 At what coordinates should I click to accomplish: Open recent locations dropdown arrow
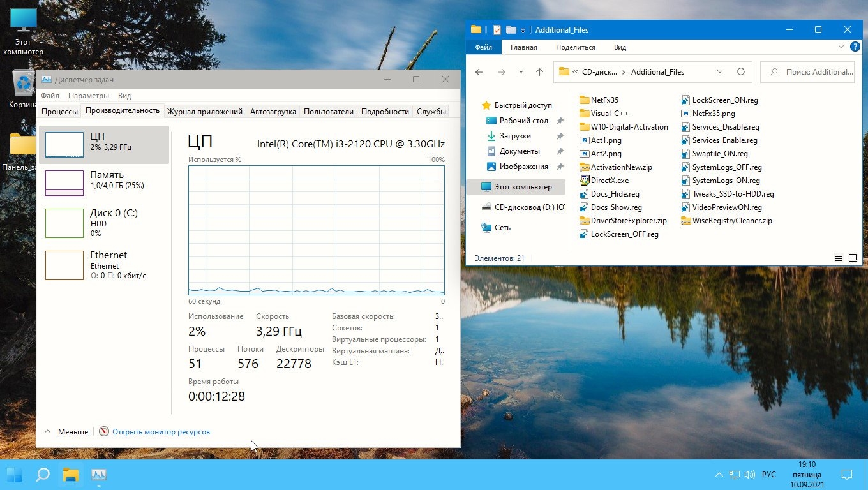521,72
